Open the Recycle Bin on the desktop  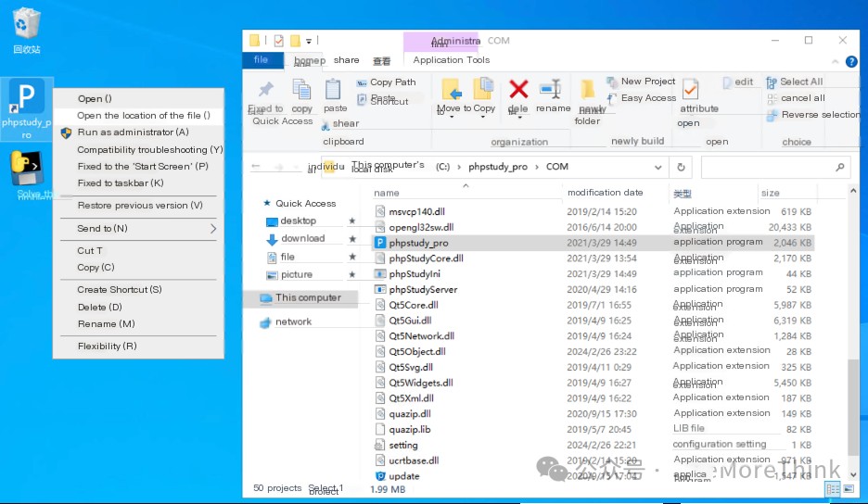click(x=26, y=31)
